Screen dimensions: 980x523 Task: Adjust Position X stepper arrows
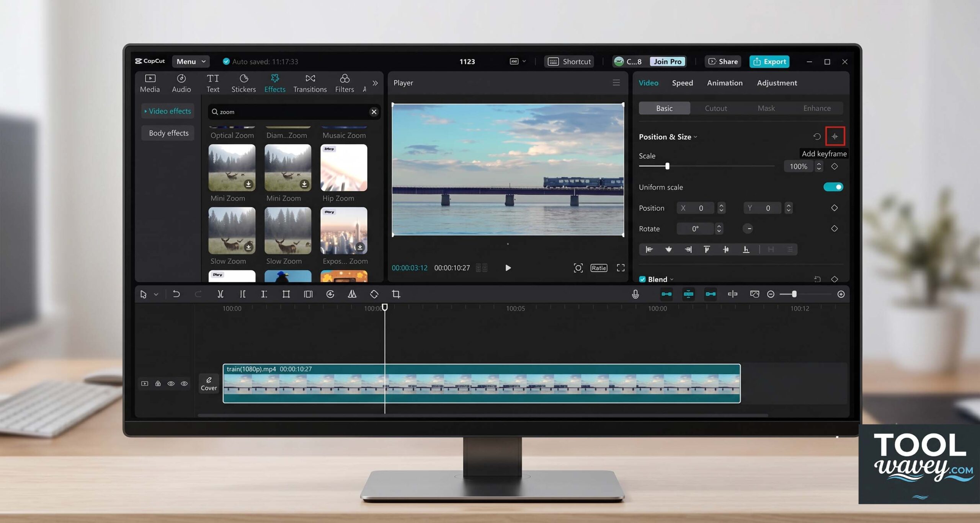[721, 208]
